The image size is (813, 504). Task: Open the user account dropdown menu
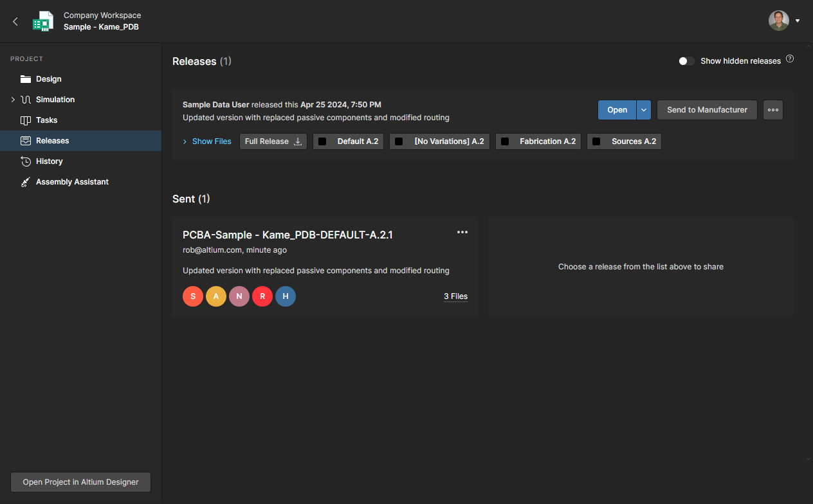tap(798, 21)
